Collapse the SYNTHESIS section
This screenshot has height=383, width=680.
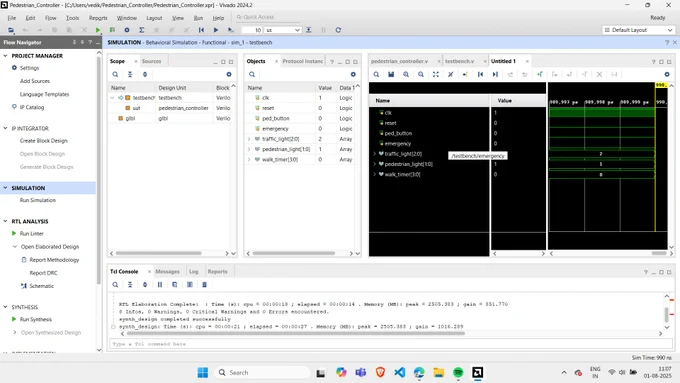pos(6,307)
